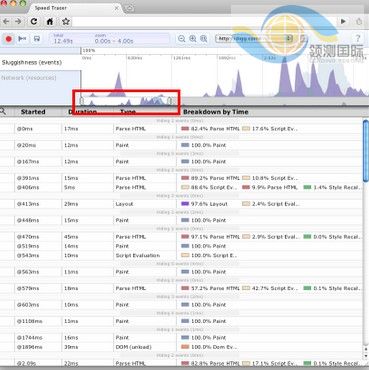369x370 pixels.
Task: Close the Speed Tracer tab
Action: [x=116, y=8]
